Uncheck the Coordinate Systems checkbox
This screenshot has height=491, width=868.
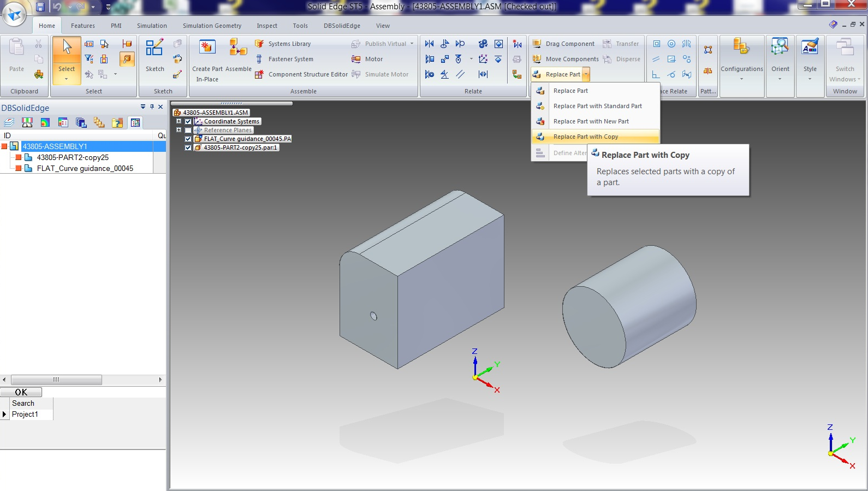click(188, 121)
